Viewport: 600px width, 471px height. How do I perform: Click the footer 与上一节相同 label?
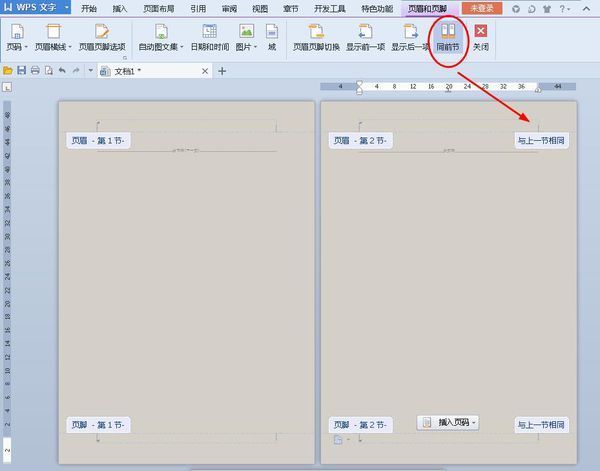pyautogui.click(x=541, y=425)
